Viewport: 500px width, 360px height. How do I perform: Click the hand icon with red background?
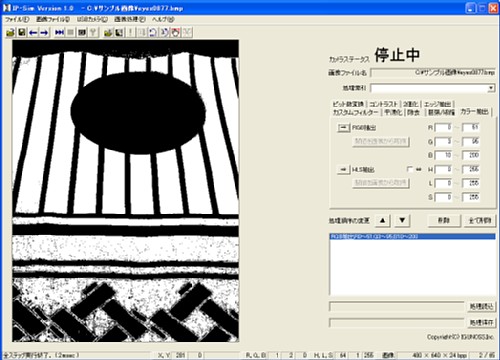pos(176,32)
